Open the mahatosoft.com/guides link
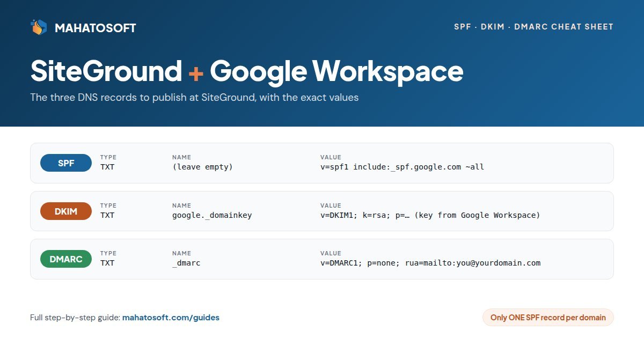644x338 pixels. click(171, 318)
